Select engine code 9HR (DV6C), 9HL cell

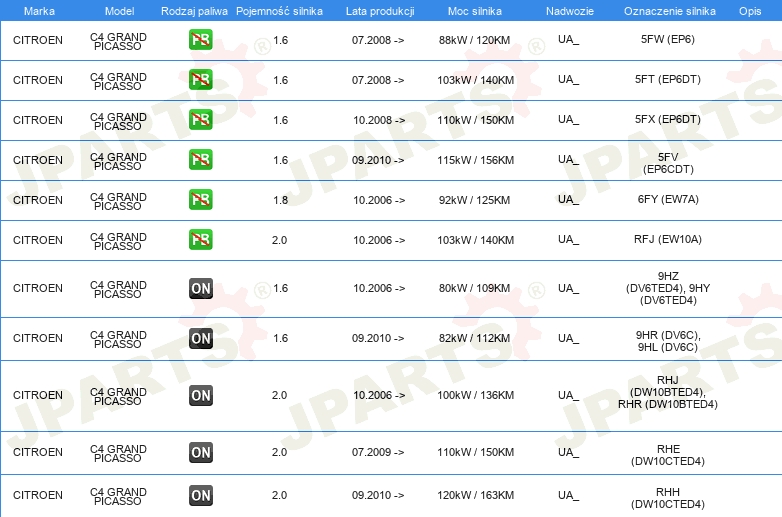(668, 341)
